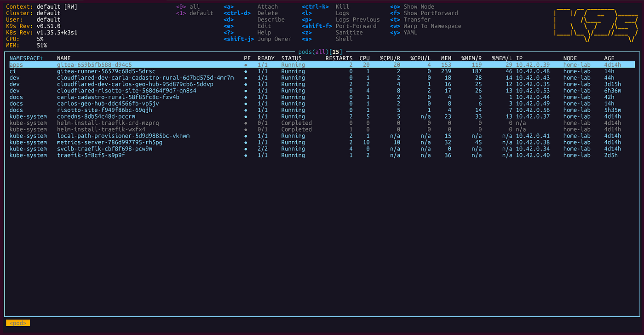Click the READY column header

pos(266,58)
